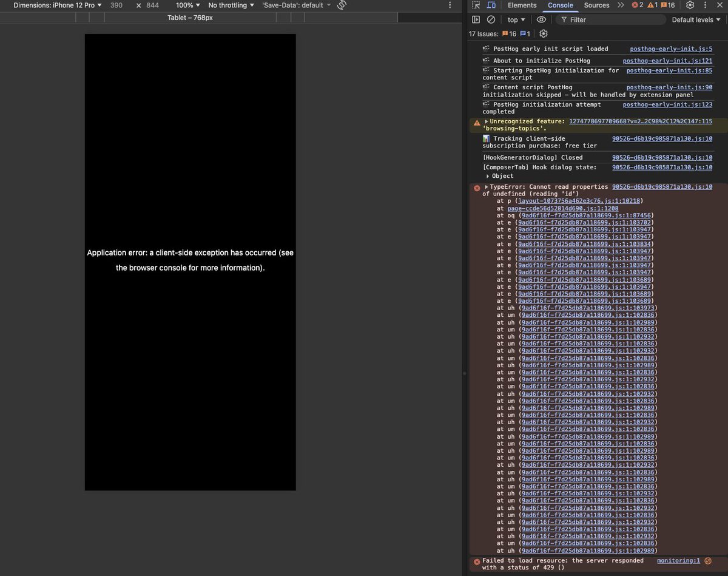
Task: Select the Console tab
Action: 560,5
